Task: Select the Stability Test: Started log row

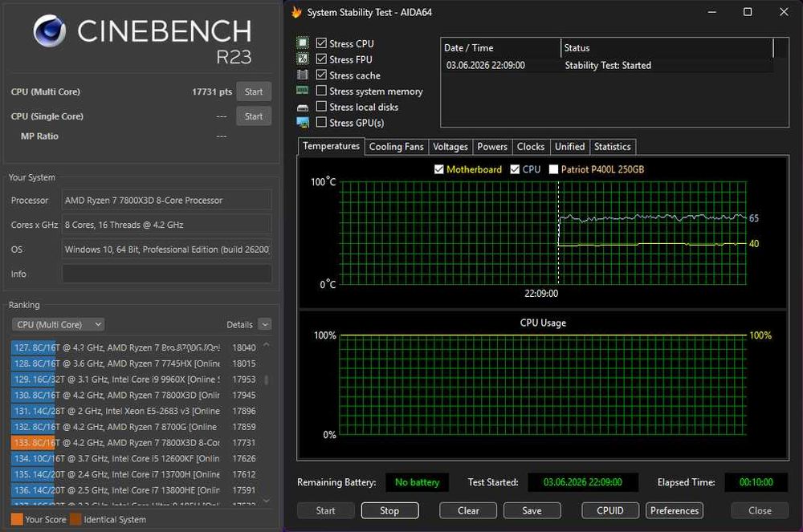Action: click(x=608, y=65)
